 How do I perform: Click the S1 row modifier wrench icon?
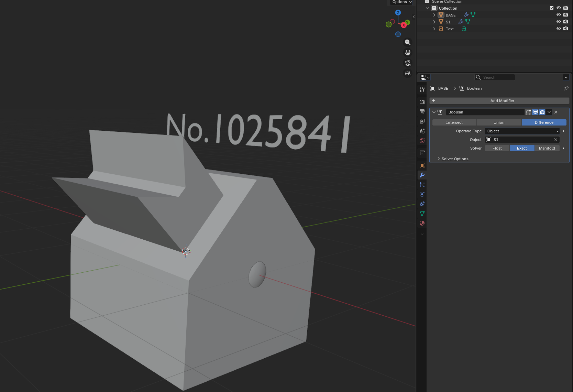461,22
